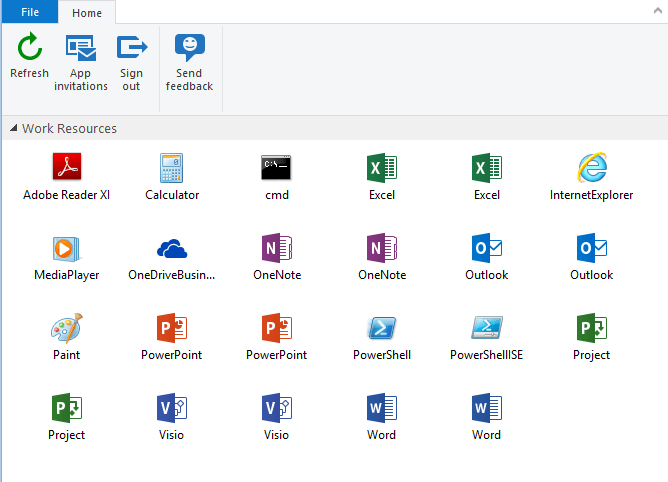The height and width of the screenshot is (482, 668).
Task: Launch InternetExplorer
Action: pyautogui.click(x=591, y=176)
